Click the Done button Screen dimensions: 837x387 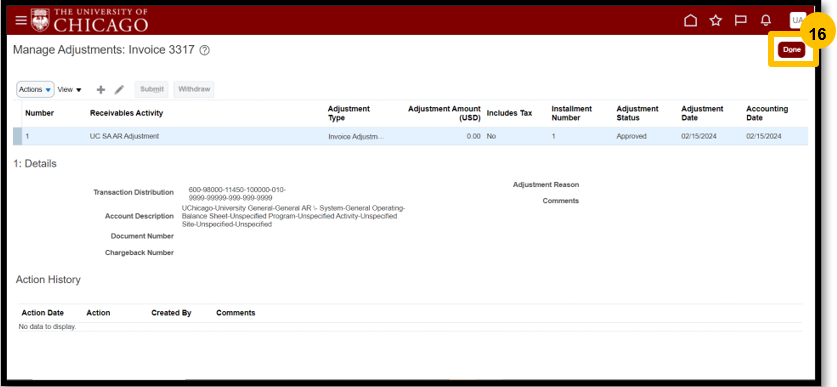[792, 50]
